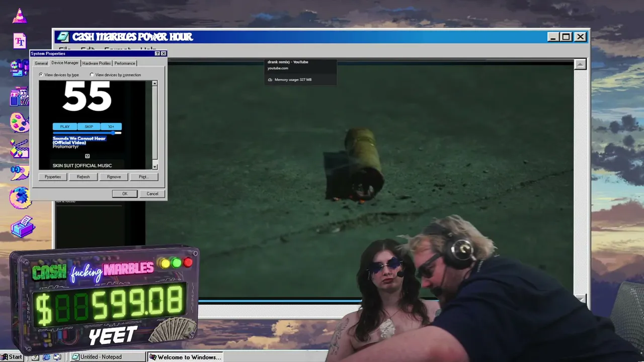Open the Hardware Profiles tab
The image size is (644, 362).
click(96, 63)
